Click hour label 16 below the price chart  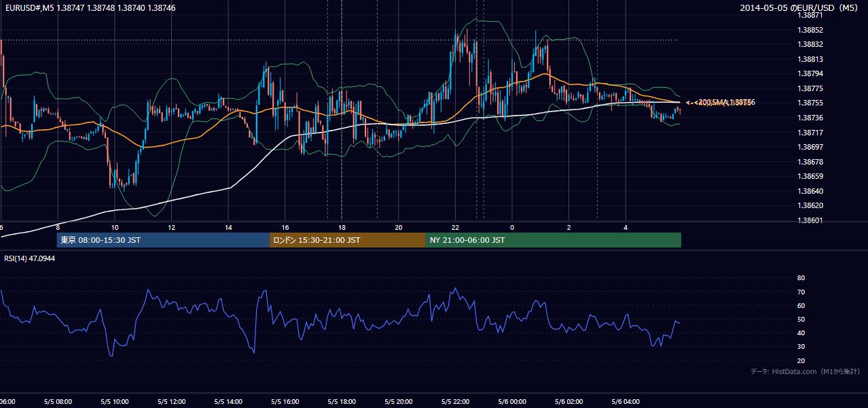pyautogui.click(x=285, y=227)
